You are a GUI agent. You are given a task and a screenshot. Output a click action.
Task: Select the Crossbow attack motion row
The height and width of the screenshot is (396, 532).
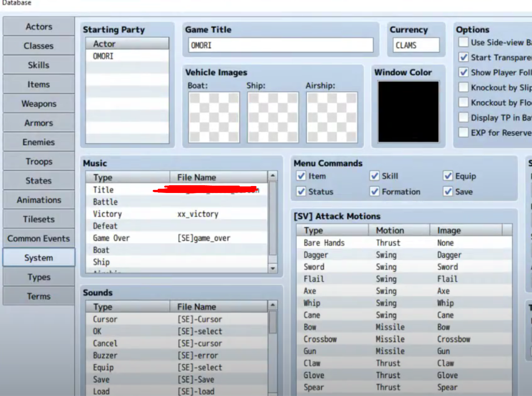coord(404,339)
